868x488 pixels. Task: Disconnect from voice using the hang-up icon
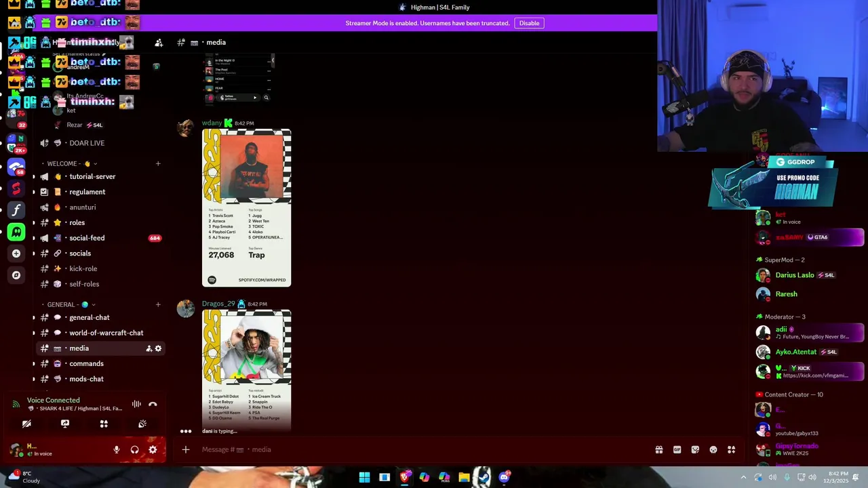point(153,404)
